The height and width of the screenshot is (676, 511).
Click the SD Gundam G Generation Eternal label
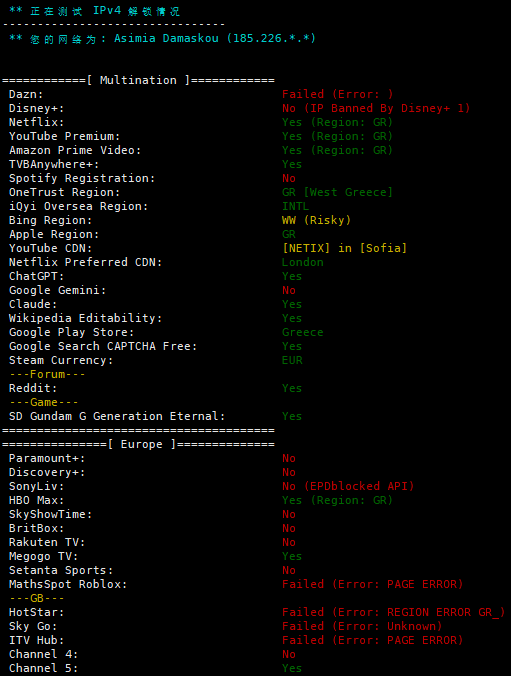tap(117, 416)
